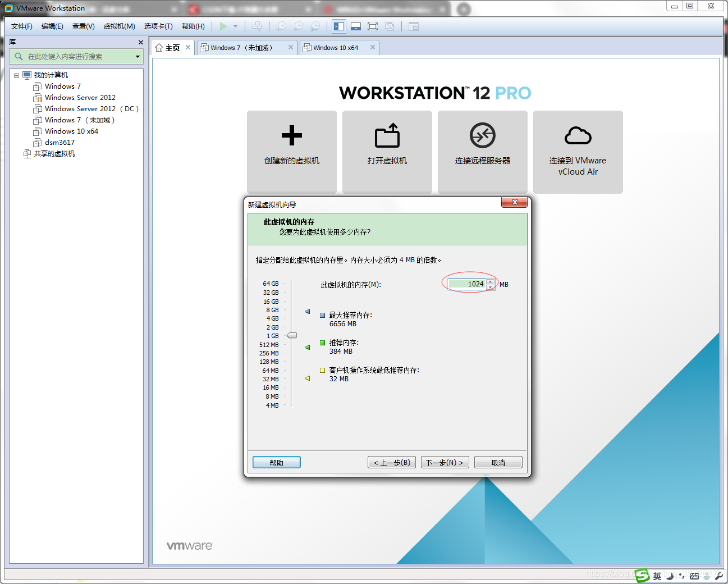Select Windows 7（未加域）in the library
Viewport: 728px width, 584px height.
[80, 120]
